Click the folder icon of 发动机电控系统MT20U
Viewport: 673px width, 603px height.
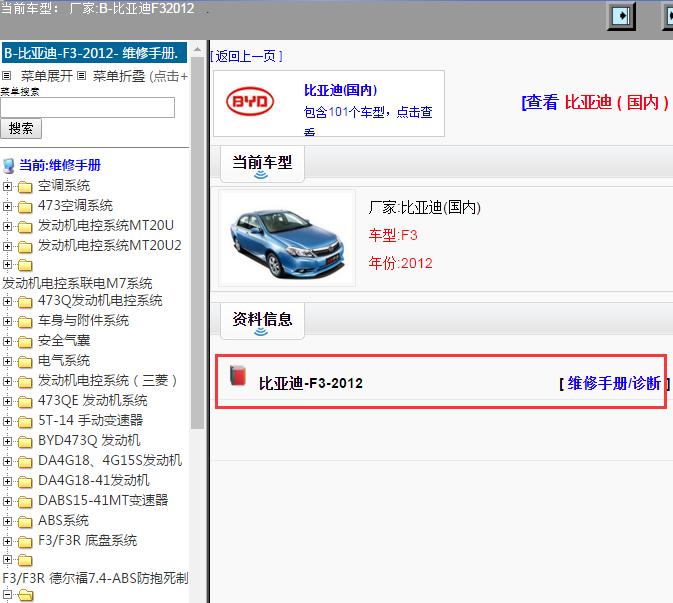[25, 227]
